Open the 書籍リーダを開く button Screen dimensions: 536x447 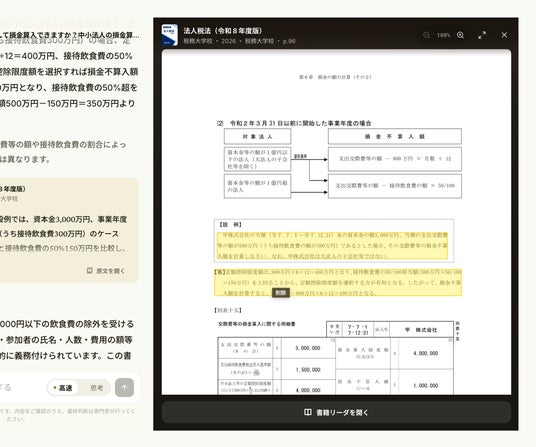(x=336, y=412)
